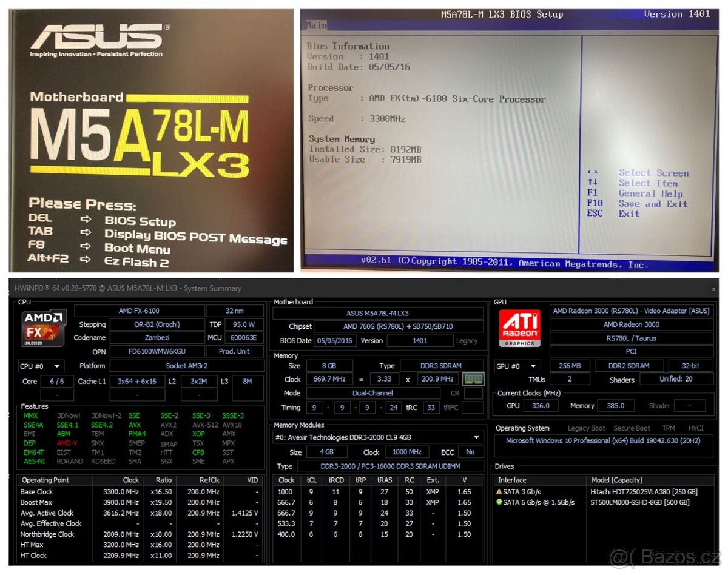Click the Windows 10 Professional build info field
Image resolution: width=728 pixels, height=575 pixels.
[602, 441]
